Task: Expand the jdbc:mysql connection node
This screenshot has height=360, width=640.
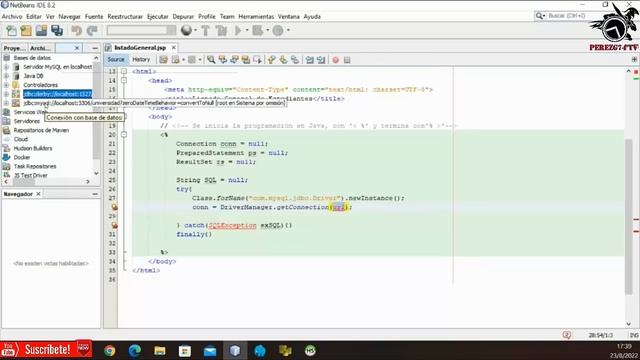Action: (x=7, y=103)
